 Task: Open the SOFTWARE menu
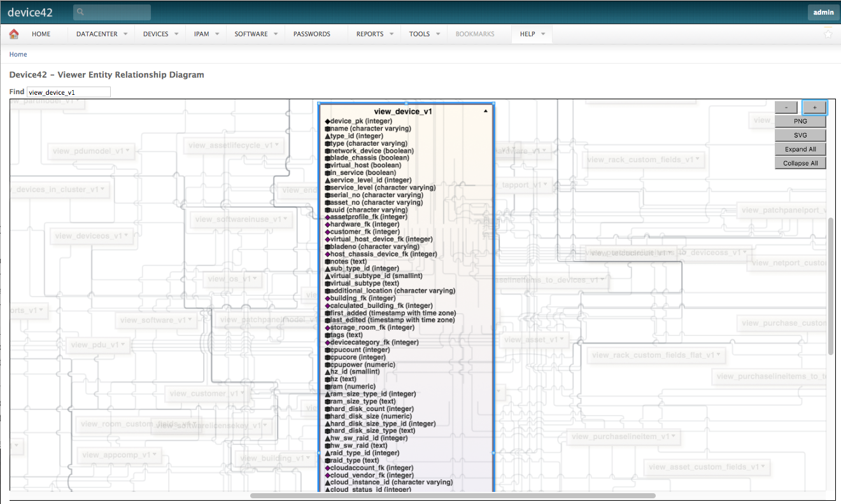(x=250, y=34)
